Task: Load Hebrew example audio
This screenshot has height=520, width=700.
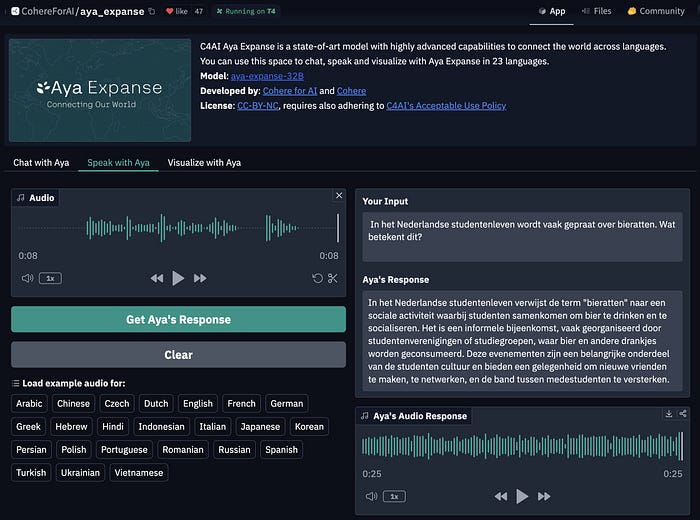Action: pyautogui.click(x=71, y=426)
